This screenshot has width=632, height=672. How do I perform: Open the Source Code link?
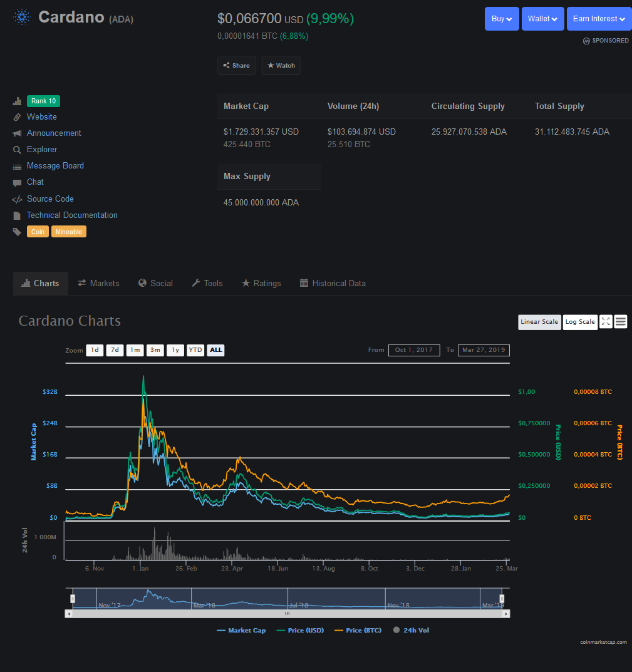[50, 199]
